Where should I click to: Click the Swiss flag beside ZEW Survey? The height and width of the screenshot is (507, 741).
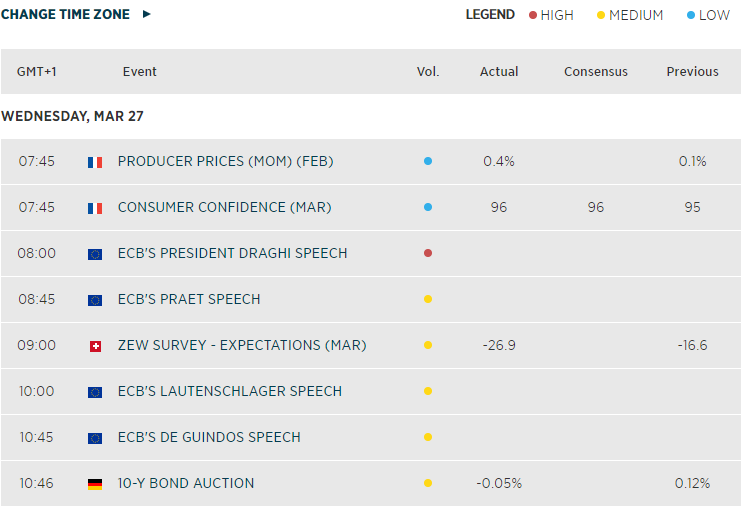95,346
